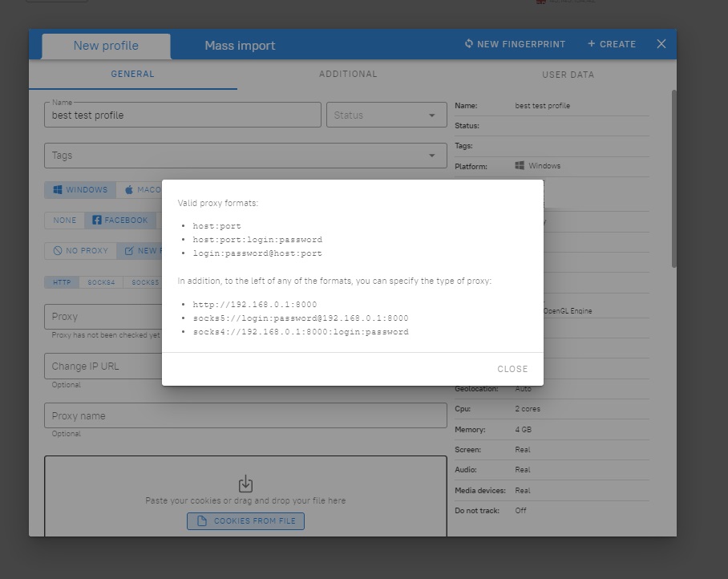The image size is (728, 579).
Task: Click the profile summary panel scrollbar
Action: (x=673, y=179)
